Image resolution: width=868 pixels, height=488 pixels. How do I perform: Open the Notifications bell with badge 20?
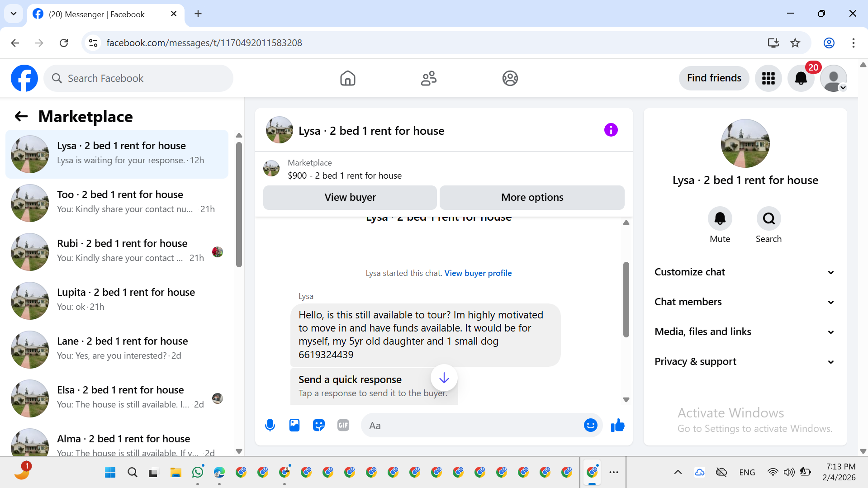801,78
